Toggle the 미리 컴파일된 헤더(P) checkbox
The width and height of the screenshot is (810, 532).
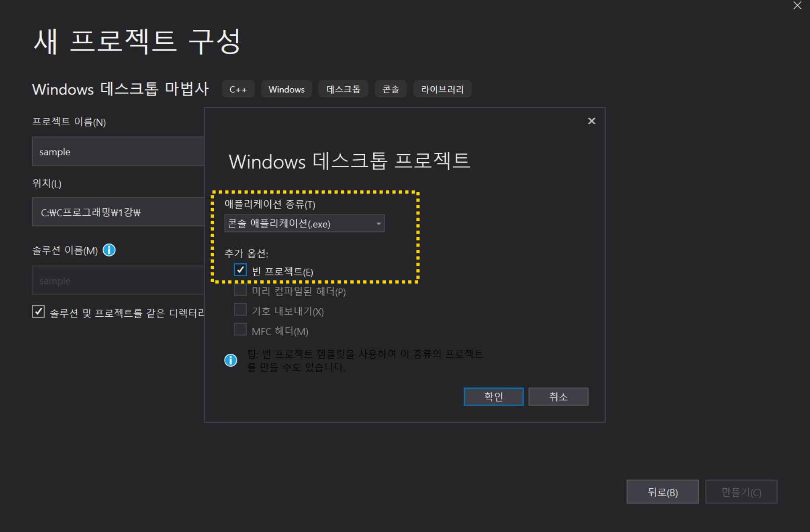240,290
